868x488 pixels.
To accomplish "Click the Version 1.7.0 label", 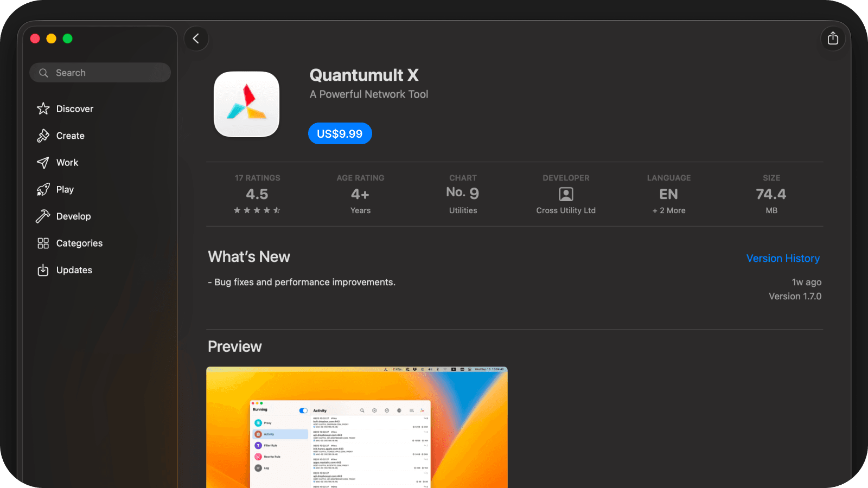I will [795, 297].
